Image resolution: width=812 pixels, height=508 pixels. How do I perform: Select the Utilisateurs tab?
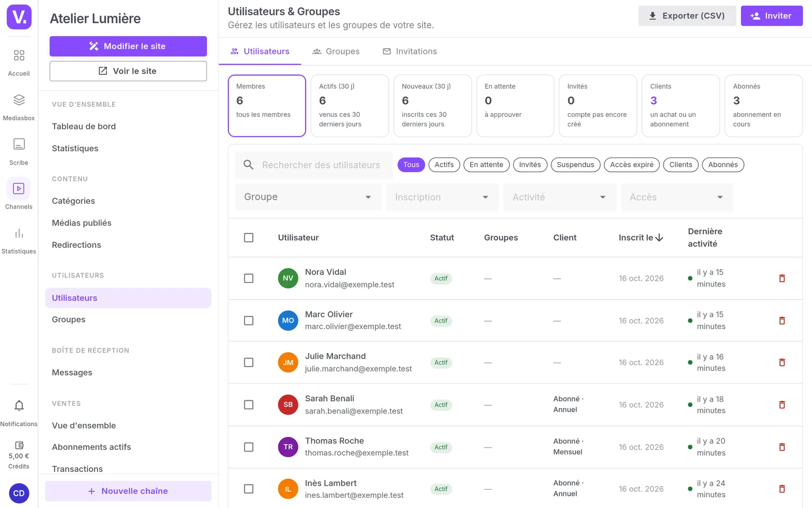point(260,51)
